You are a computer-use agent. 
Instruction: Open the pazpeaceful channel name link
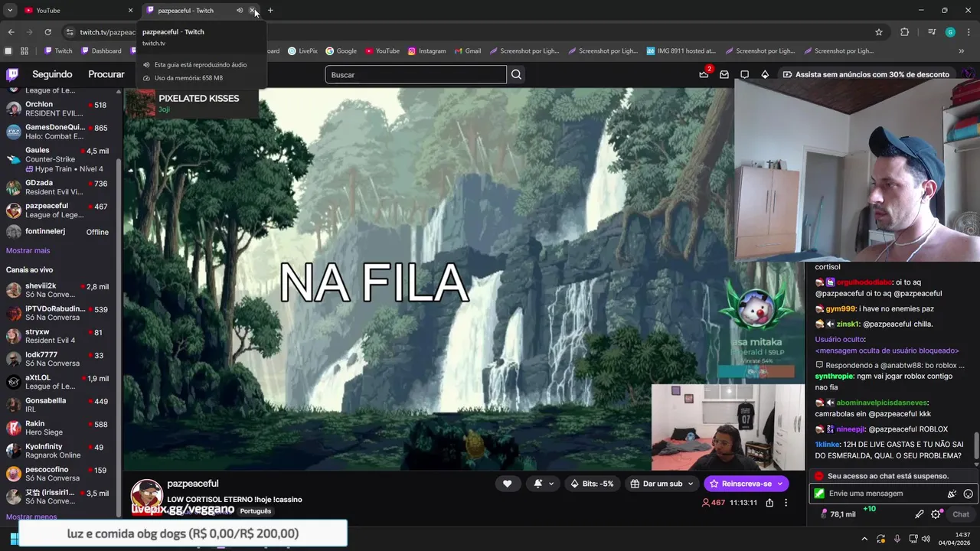tap(193, 484)
